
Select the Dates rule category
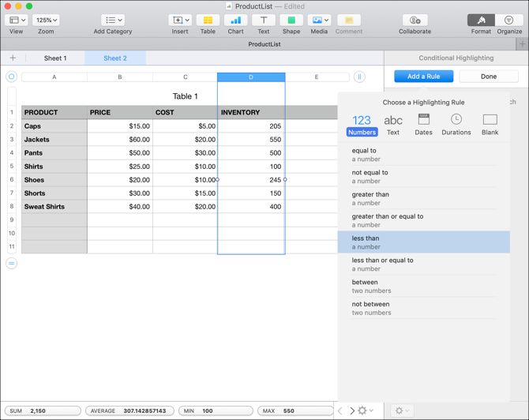[423, 126]
